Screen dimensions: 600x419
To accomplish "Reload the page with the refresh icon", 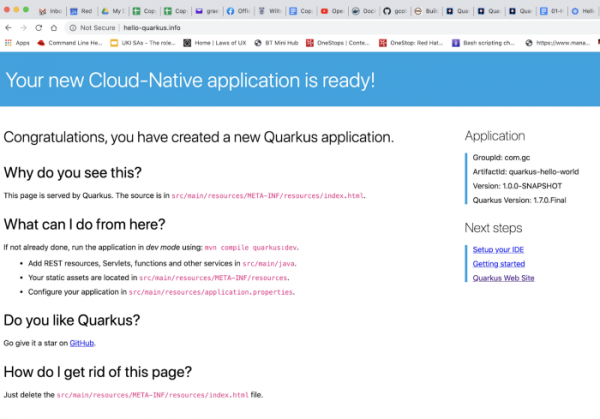I will click(39, 28).
